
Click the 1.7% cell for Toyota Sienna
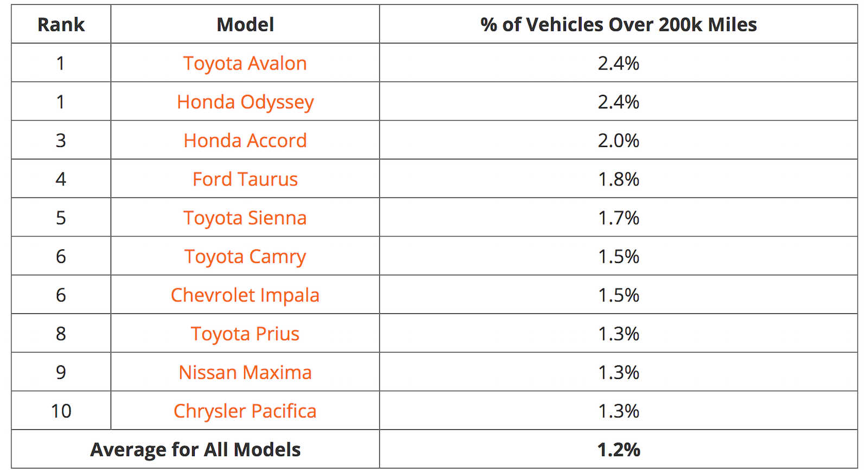618,218
